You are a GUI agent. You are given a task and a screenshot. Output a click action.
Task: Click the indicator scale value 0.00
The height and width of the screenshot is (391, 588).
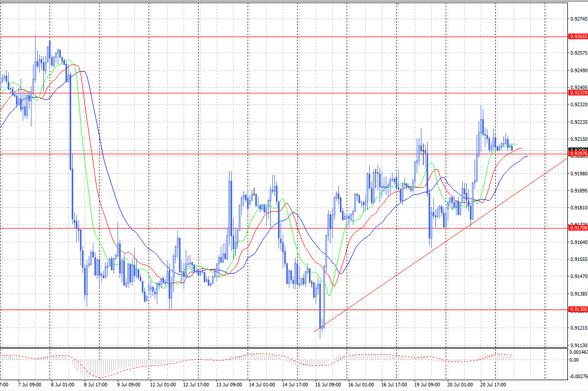click(574, 360)
